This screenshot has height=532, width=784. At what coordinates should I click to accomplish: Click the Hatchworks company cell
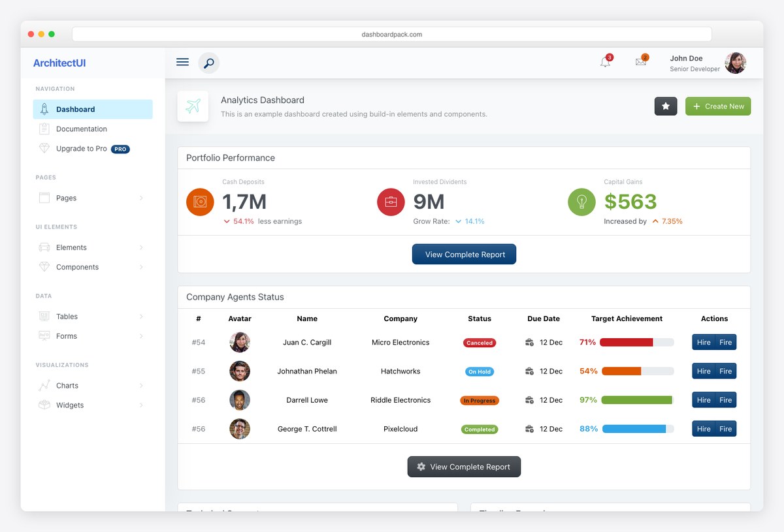[400, 371]
